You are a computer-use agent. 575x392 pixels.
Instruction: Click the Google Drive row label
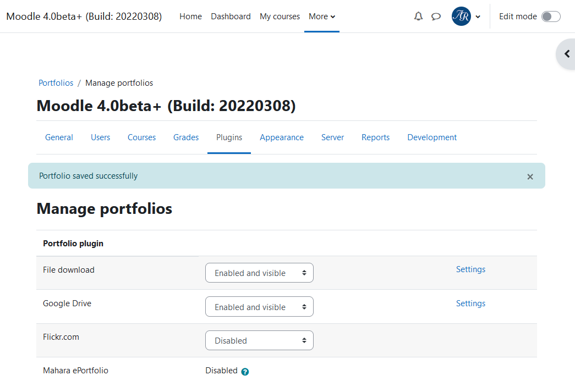[67, 303]
